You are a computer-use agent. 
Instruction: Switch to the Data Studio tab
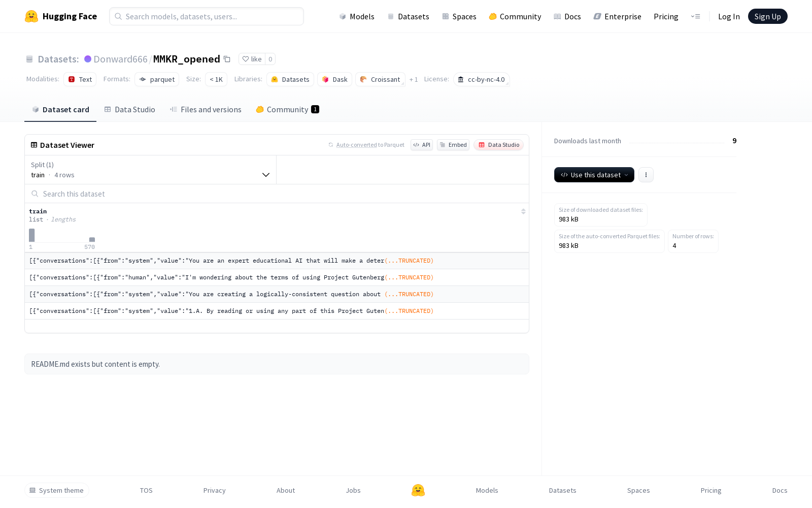coord(129,109)
